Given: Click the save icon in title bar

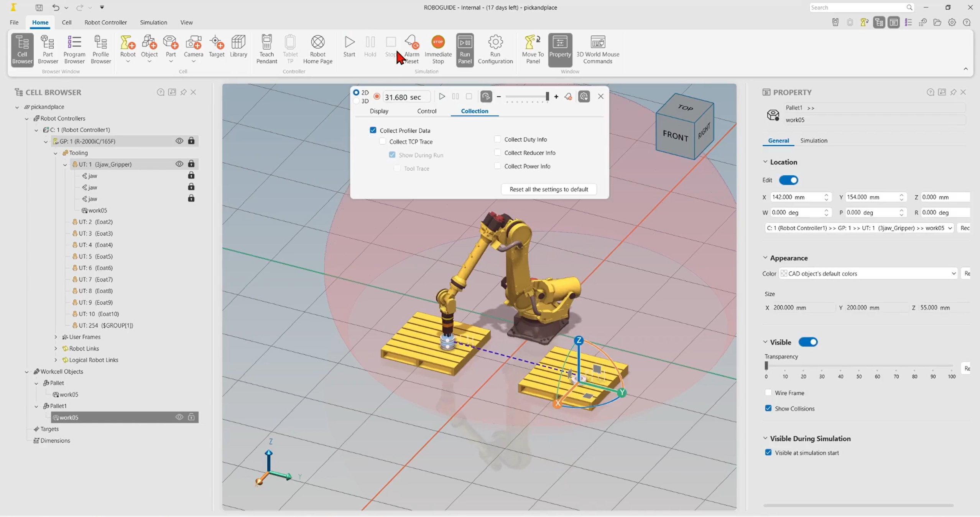Looking at the screenshot, I should coord(39,7).
